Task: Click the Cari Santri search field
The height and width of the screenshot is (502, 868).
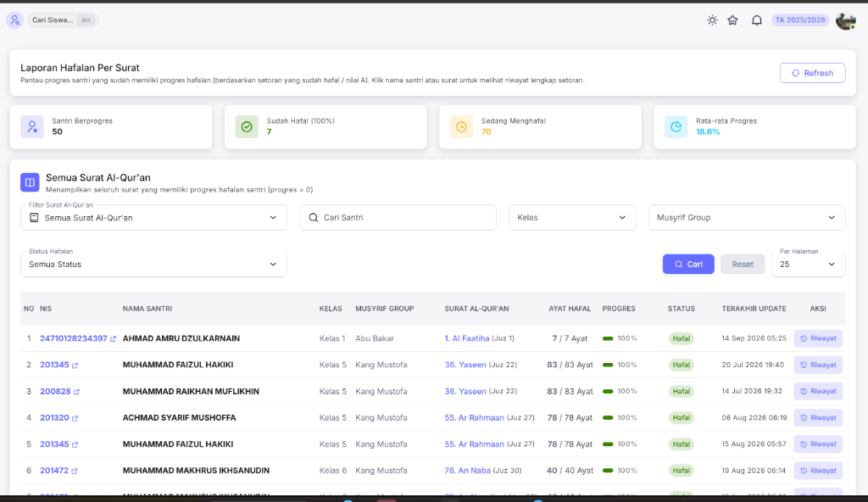Action: coord(398,218)
